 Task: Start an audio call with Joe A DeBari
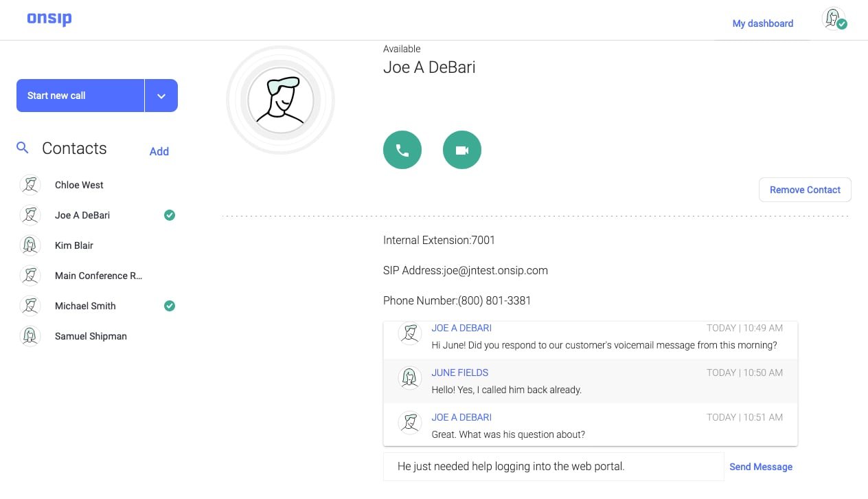pos(402,150)
